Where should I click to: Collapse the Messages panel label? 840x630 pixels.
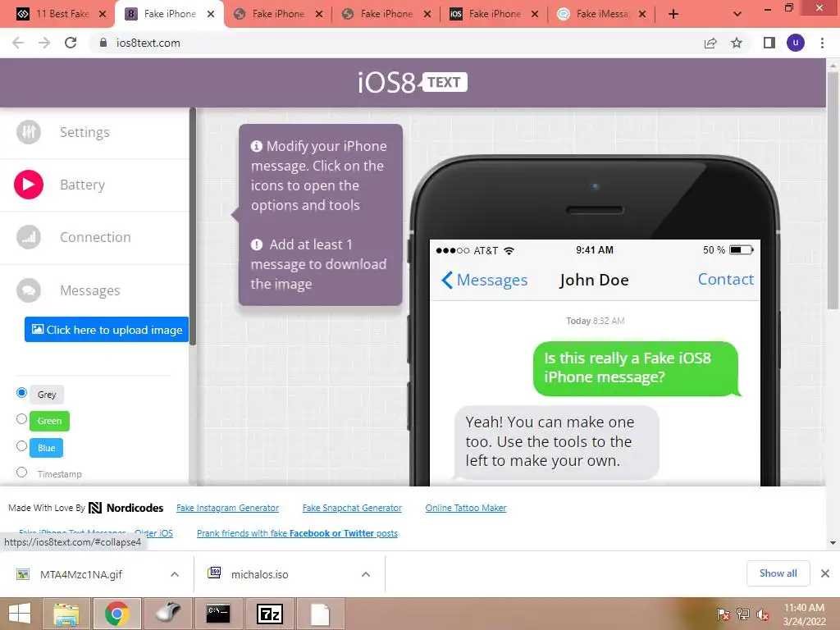click(90, 291)
